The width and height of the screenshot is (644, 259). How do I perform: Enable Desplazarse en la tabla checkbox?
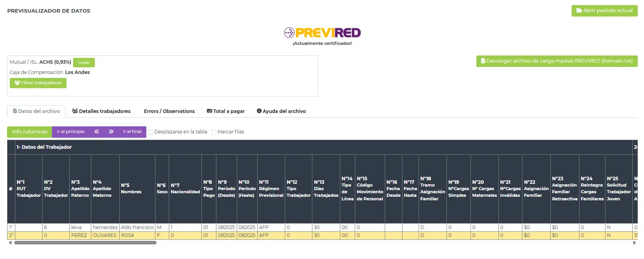coord(151,132)
